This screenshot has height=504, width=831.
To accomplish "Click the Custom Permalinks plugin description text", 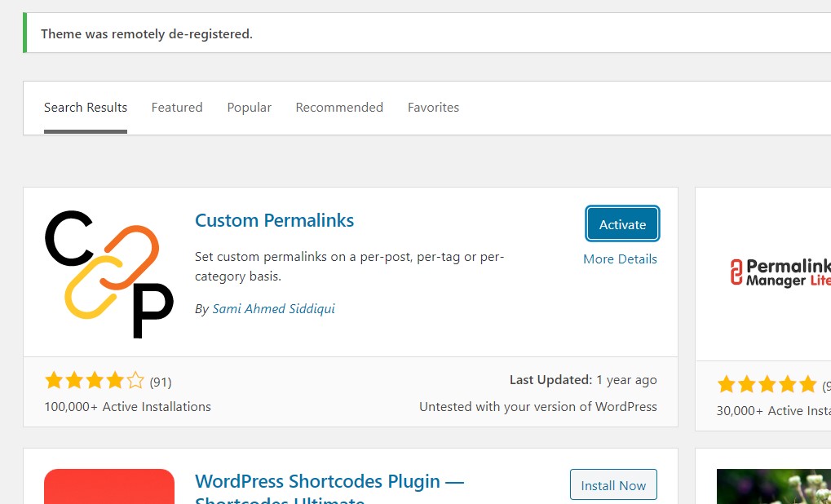I will click(x=349, y=267).
